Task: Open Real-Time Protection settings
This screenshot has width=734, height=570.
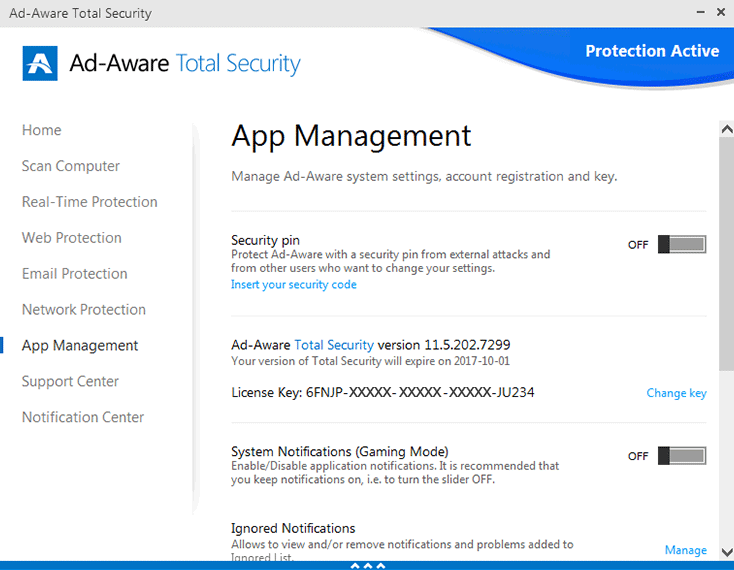Action: [90, 202]
